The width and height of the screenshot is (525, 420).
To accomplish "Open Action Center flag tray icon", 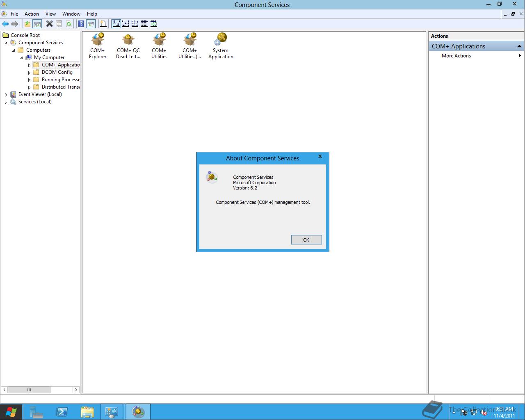I will click(464, 413).
